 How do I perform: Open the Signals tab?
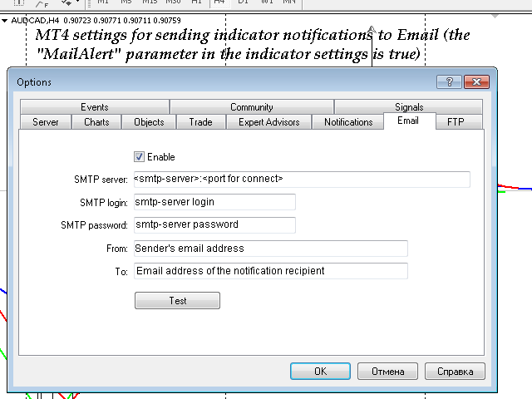408,107
